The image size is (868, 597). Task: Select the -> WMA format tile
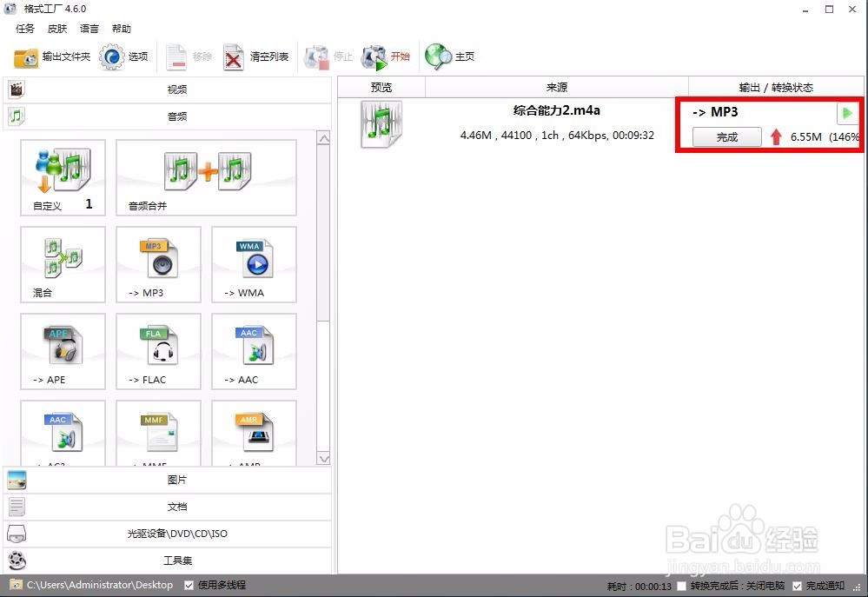[254, 264]
